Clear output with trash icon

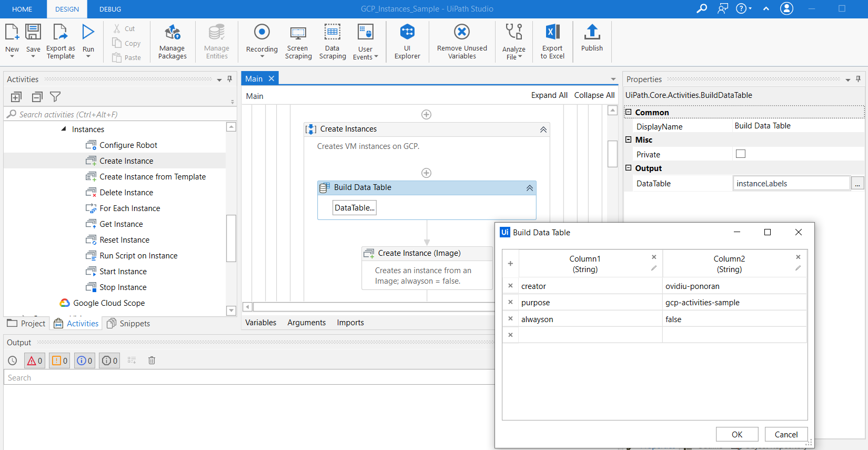click(152, 361)
